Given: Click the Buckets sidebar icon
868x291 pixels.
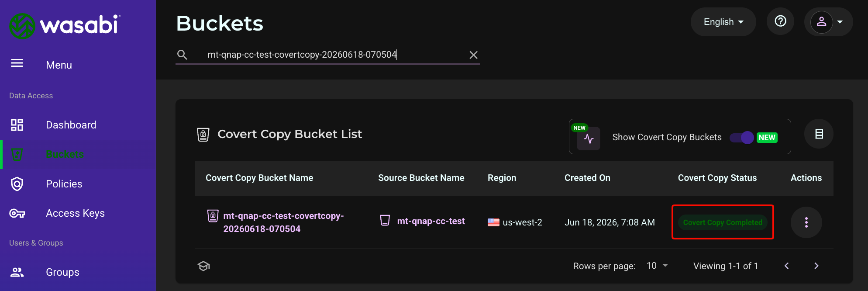Looking at the screenshot, I should (17, 154).
